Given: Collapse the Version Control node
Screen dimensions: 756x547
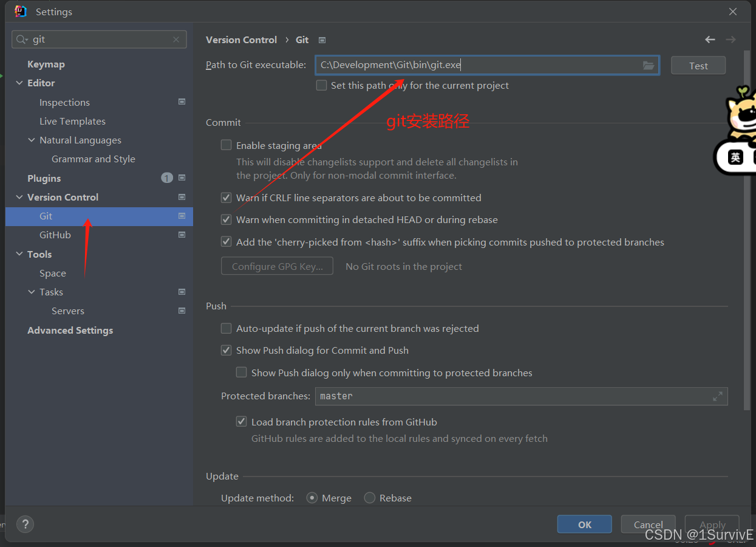Looking at the screenshot, I should tap(19, 197).
